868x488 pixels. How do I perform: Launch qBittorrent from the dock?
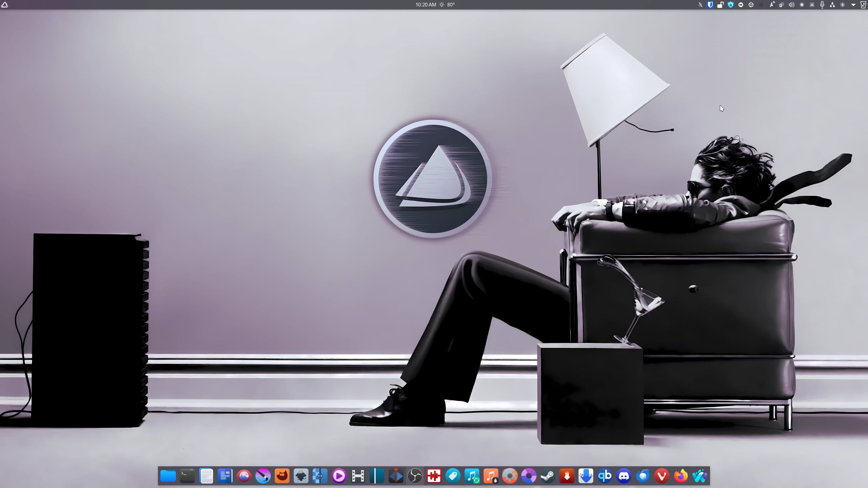tap(605, 476)
